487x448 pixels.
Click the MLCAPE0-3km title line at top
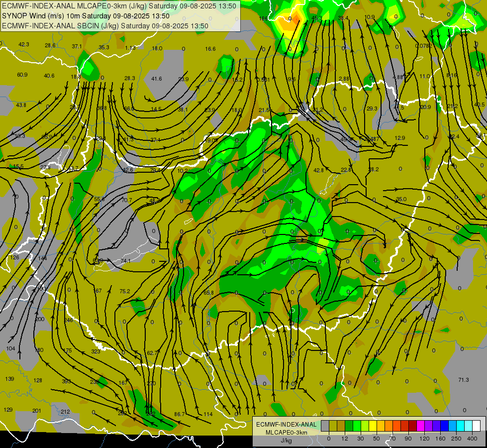(119, 6)
